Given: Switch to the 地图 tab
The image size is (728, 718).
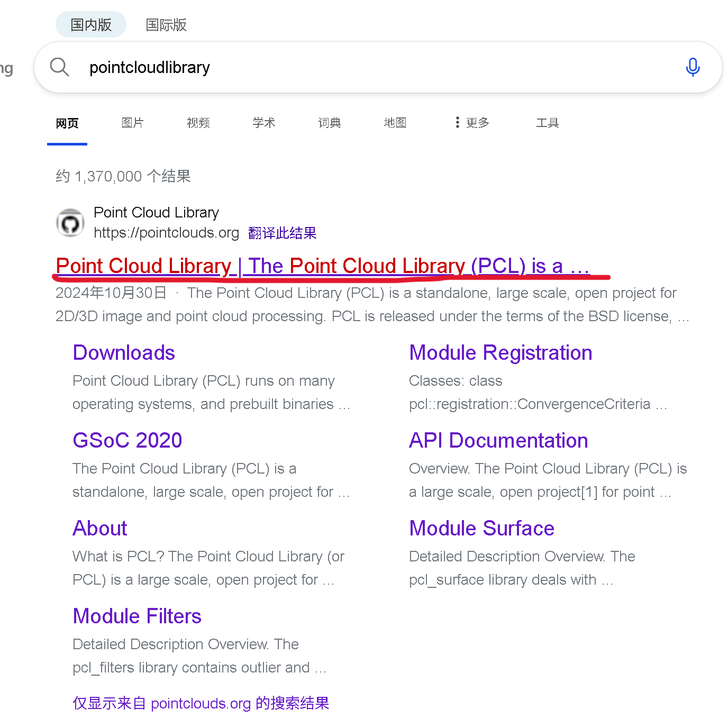Looking at the screenshot, I should [x=395, y=123].
